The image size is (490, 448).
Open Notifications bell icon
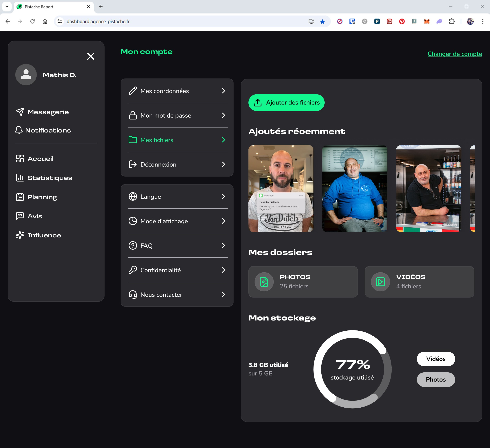tap(19, 130)
